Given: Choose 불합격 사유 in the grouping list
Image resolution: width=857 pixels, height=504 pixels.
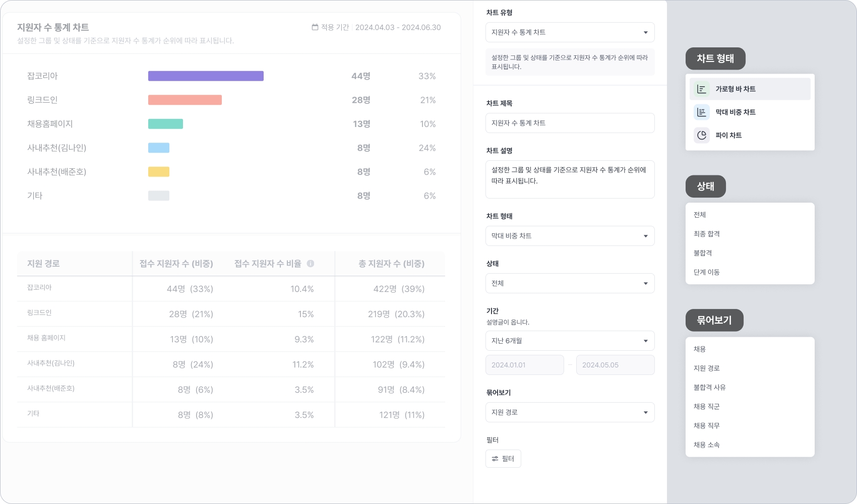Looking at the screenshot, I should click(710, 388).
